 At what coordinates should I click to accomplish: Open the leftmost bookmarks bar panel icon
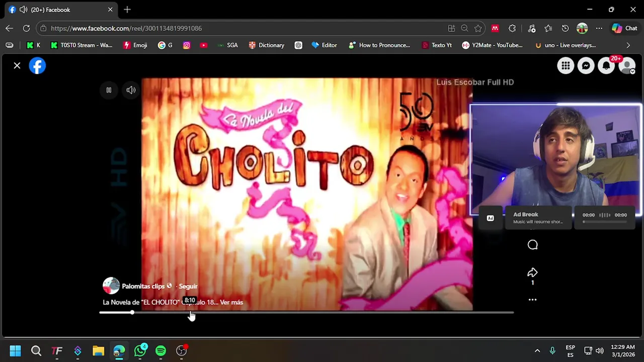[9, 45]
